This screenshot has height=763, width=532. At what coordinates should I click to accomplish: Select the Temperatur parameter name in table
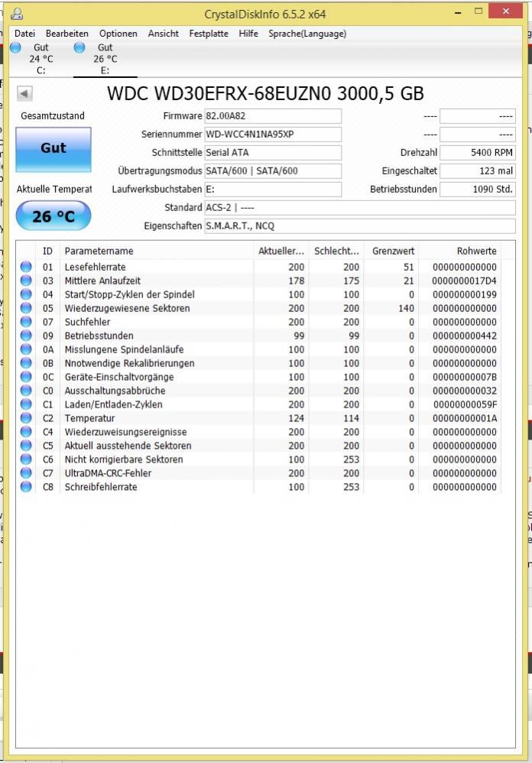click(90, 418)
